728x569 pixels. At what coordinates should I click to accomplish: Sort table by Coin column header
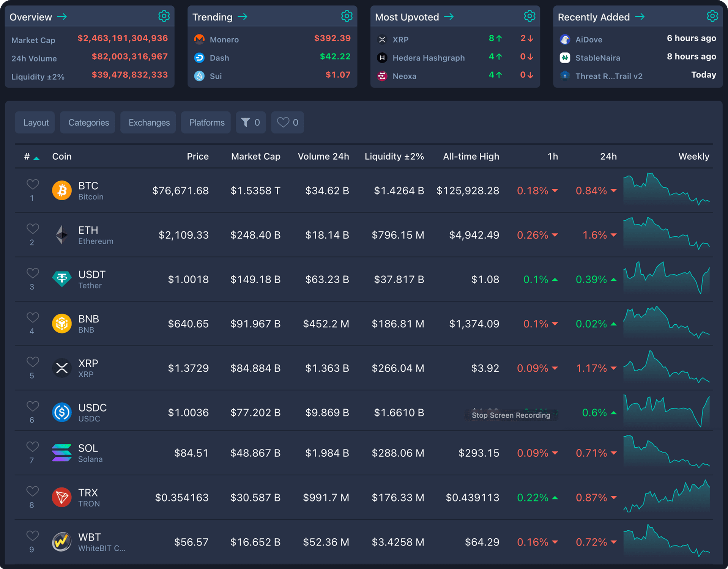coord(61,156)
